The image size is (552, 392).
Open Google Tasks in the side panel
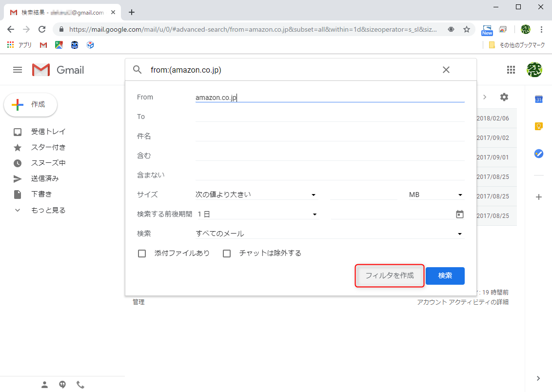coord(538,154)
